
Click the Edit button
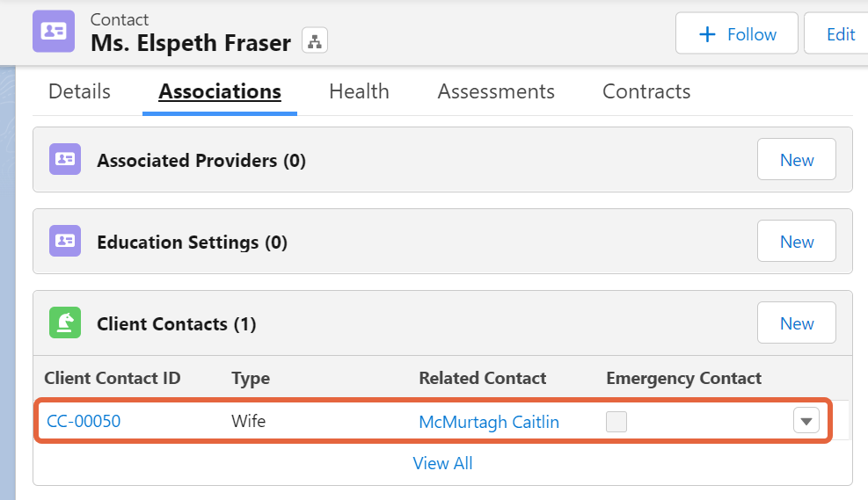tap(840, 34)
